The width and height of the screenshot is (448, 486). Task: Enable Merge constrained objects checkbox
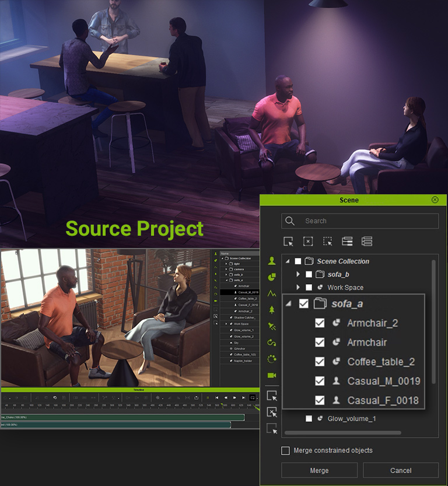tap(285, 450)
